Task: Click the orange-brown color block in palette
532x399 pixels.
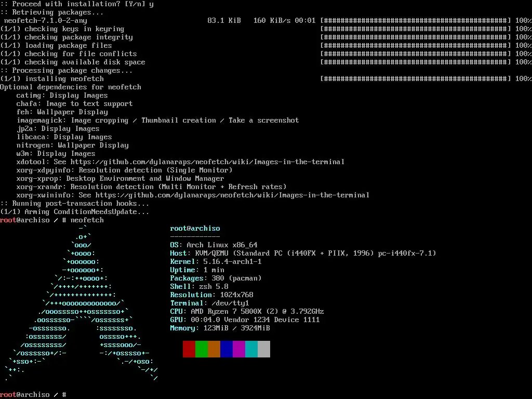Action: click(x=214, y=349)
